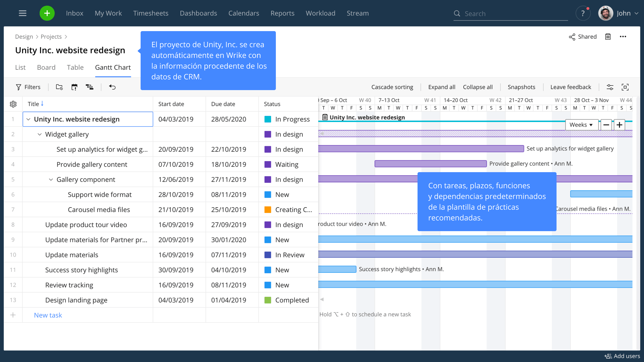Click the teal In Progress color swatch
Viewport: 644px width, 362px height.
coord(268,119)
